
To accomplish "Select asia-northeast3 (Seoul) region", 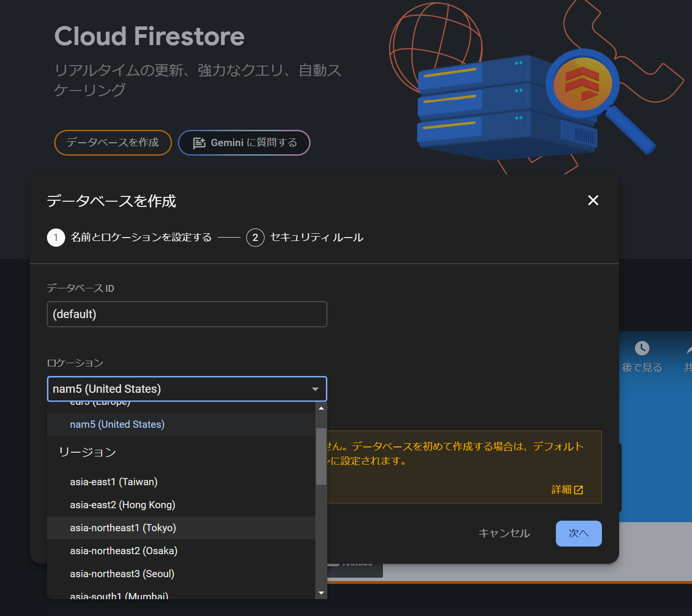I will [x=181, y=574].
